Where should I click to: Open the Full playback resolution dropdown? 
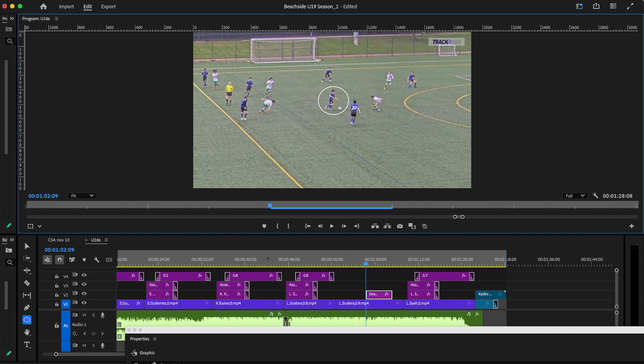tap(575, 196)
